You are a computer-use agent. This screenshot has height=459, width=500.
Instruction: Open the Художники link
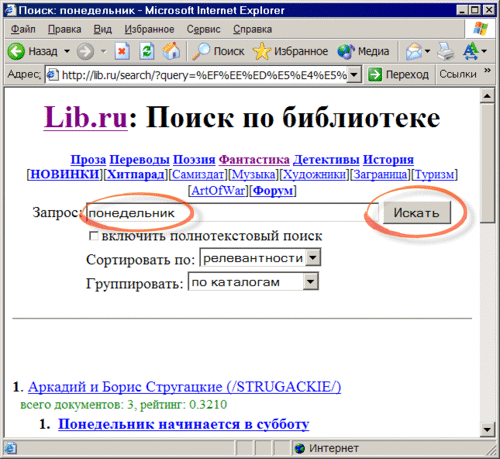click(x=314, y=174)
